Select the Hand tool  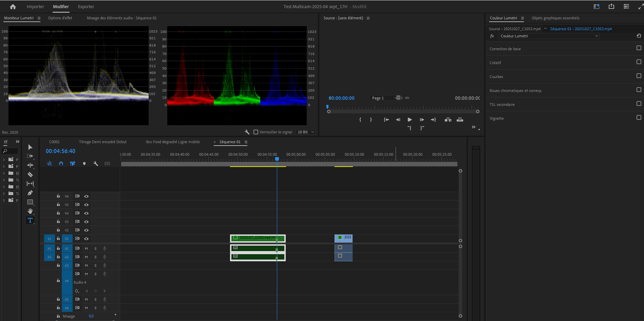(x=30, y=211)
